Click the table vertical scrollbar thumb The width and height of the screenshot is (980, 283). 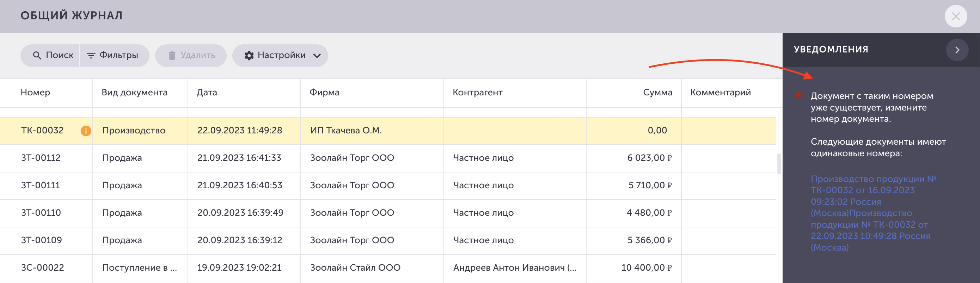779,164
